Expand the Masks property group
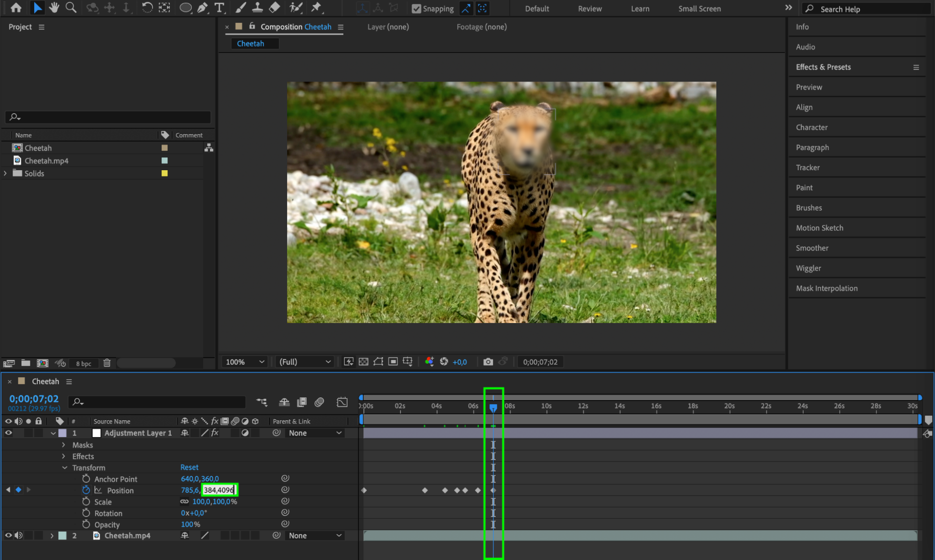935x560 pixels. click(64, 445)
